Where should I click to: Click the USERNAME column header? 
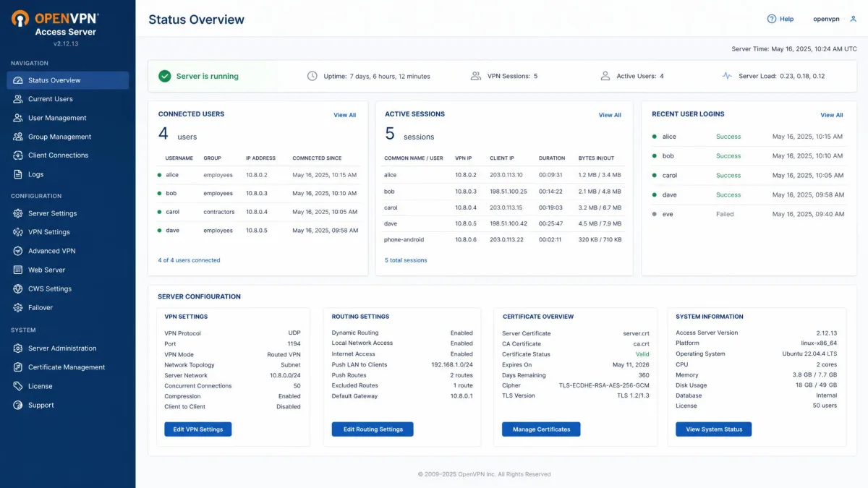point(179,158)
